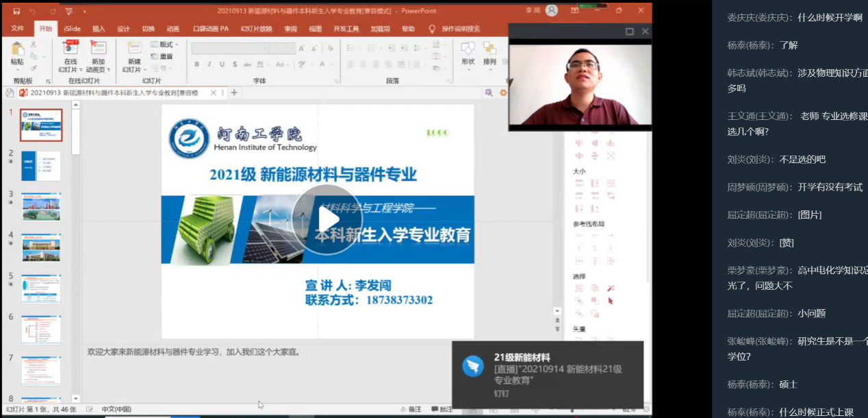This screenshot has width=868, height=418.
Task: Click the lightbulb 操作说明搜索 icon
Action: point(432,29)
